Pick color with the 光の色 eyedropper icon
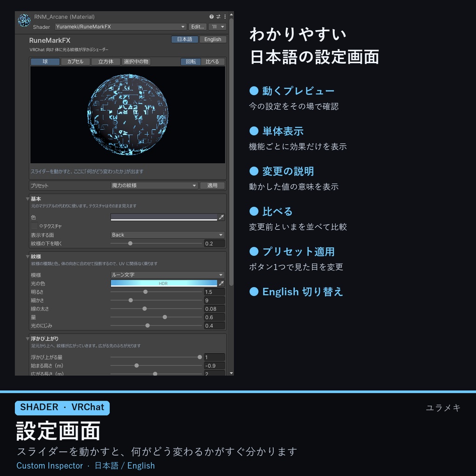Viewport: 476px width, 476px height. [x=221, y=283]
